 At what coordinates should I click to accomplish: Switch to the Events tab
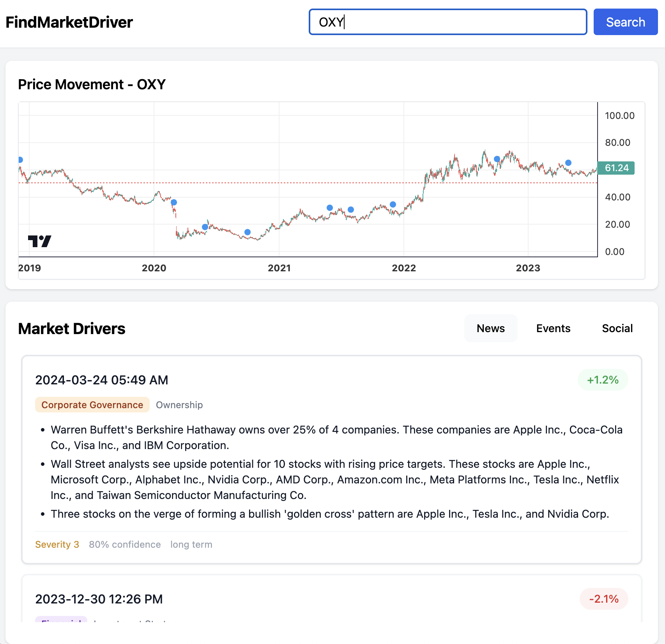553,328
